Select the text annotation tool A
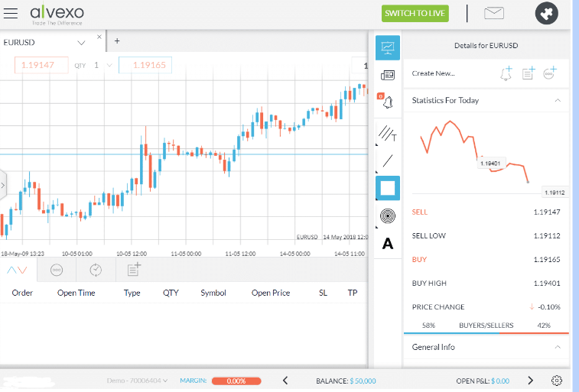The width and height of the screenshot is (579, 392). pyautogui.click(x=388, y=244)
